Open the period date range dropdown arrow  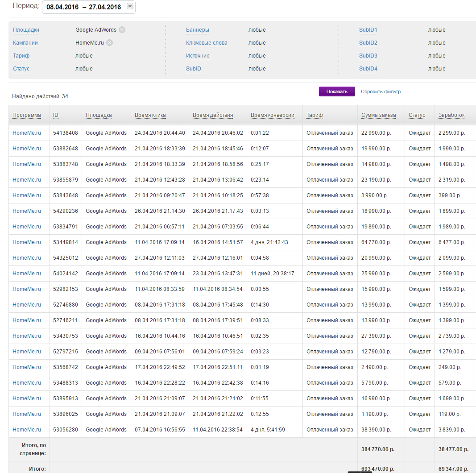tap(130, 6)
